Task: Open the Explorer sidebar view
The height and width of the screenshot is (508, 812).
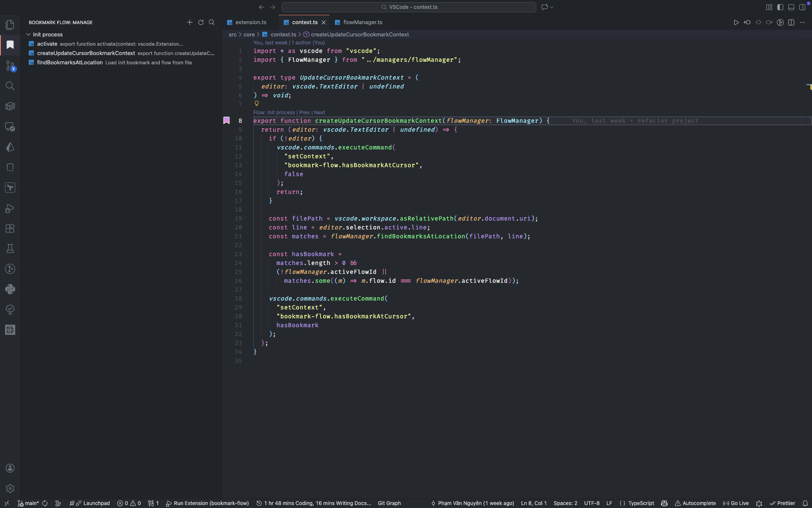Action: point(10,25)
